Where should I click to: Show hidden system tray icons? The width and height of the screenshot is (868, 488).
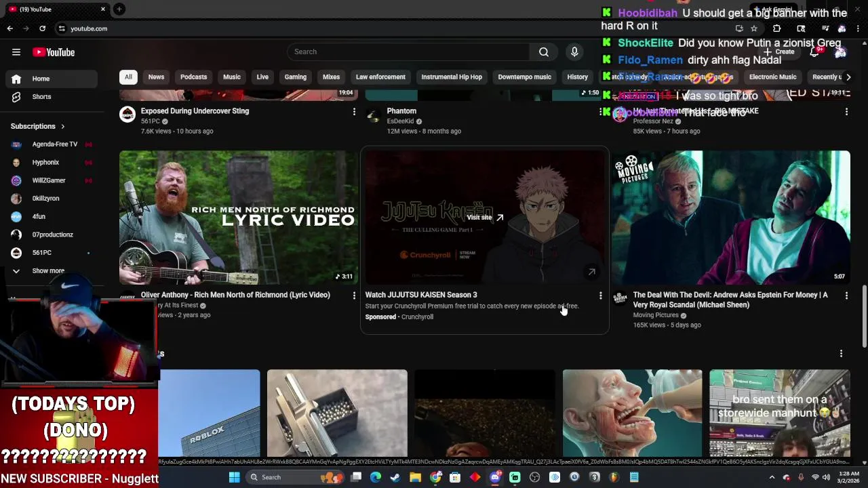click(x=772, y=477)
